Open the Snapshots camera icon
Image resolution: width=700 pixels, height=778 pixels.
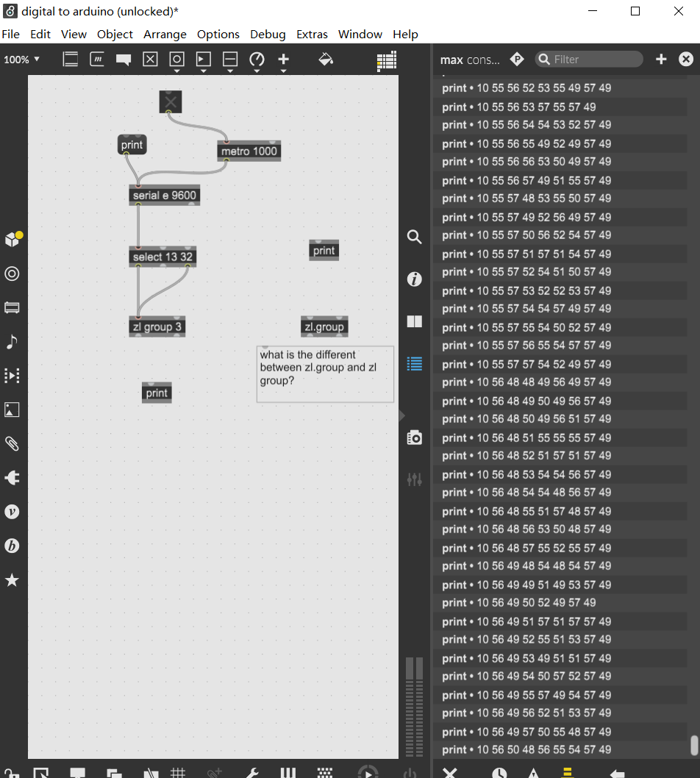(414, 438)
